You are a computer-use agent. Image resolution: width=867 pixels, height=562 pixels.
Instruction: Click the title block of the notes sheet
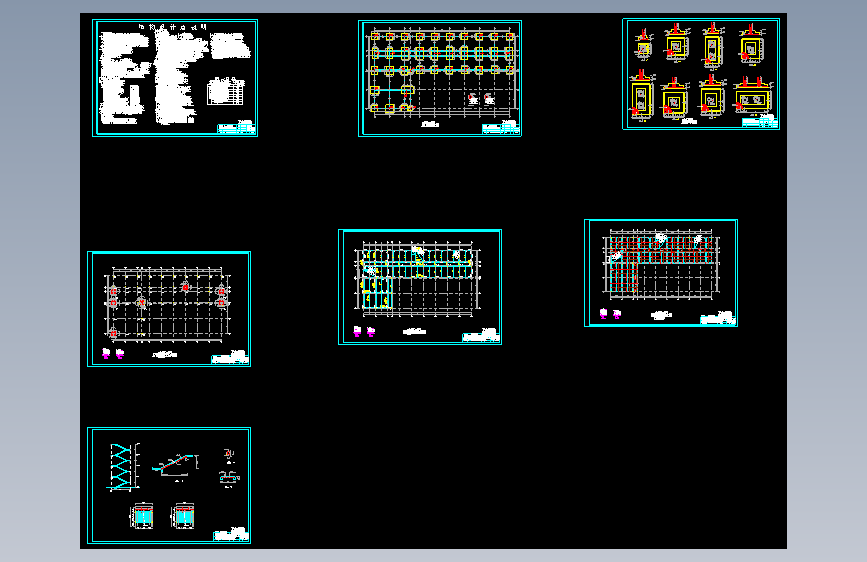(236, 129)
